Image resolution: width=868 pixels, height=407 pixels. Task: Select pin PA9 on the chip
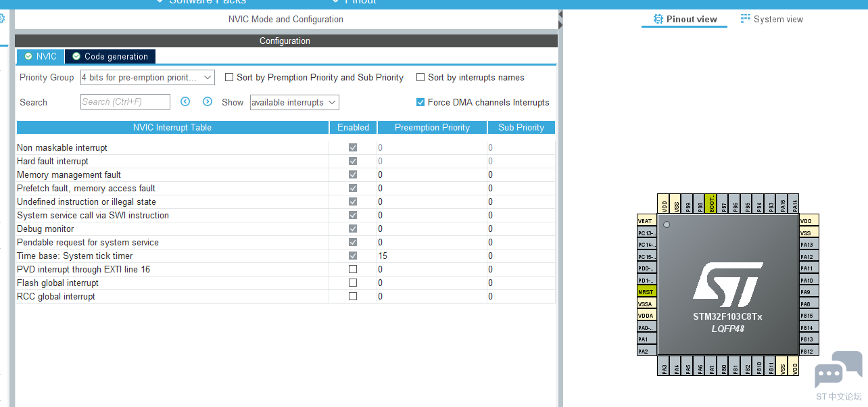tap(809, 291)
